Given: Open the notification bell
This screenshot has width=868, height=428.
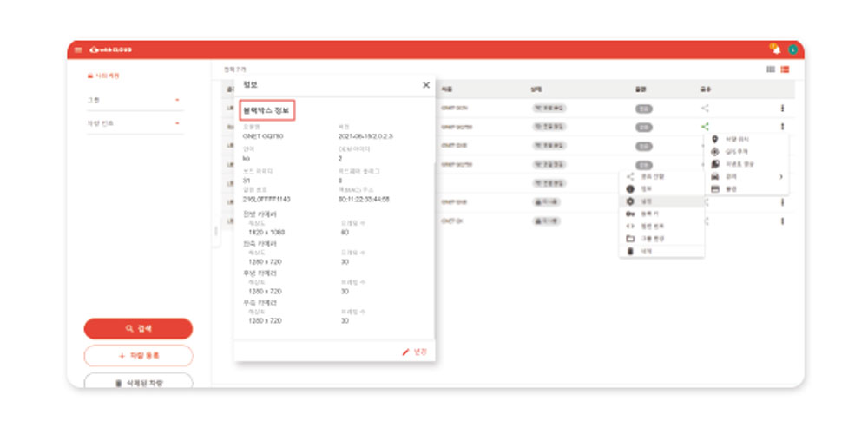Looking at the screenshot, I should pyautogui.click(x=776, y=49).
